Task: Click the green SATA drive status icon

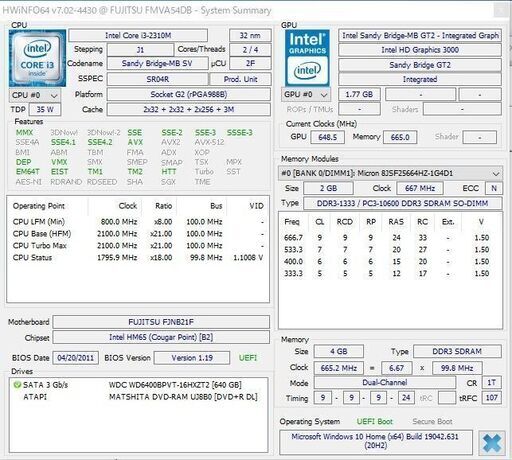Action: click(x=17, y=385)
